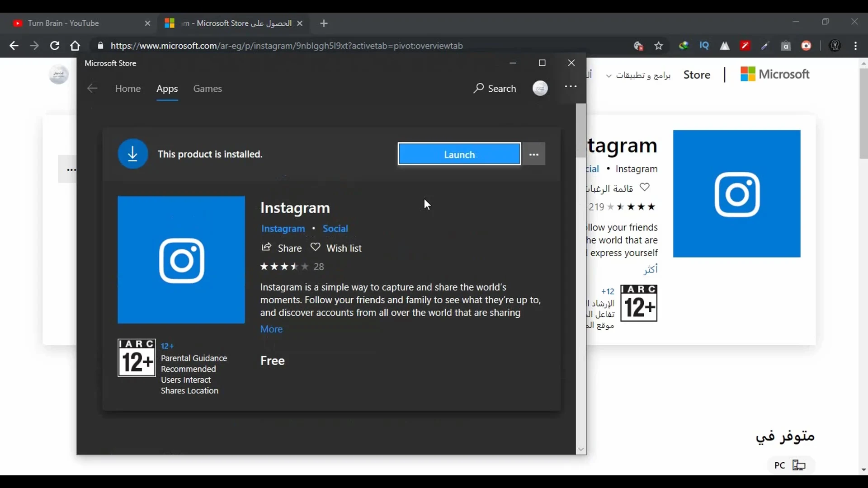Click the browser forward arrow
Viewport: 868px width, 488px height.
pos(34,46)
